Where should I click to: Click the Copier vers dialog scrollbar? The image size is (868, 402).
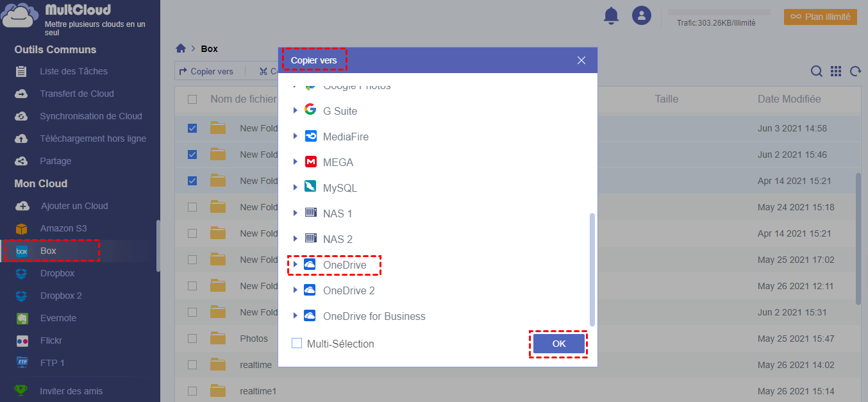592,269
